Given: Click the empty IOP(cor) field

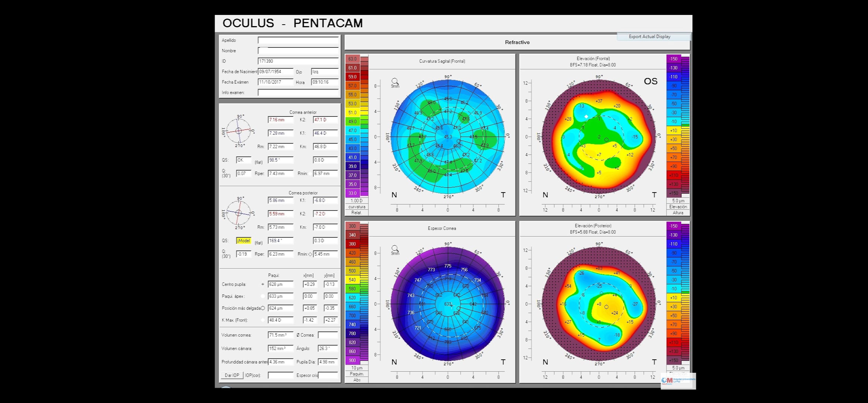Looking at the screenshot, I should (x=281, y=375).
